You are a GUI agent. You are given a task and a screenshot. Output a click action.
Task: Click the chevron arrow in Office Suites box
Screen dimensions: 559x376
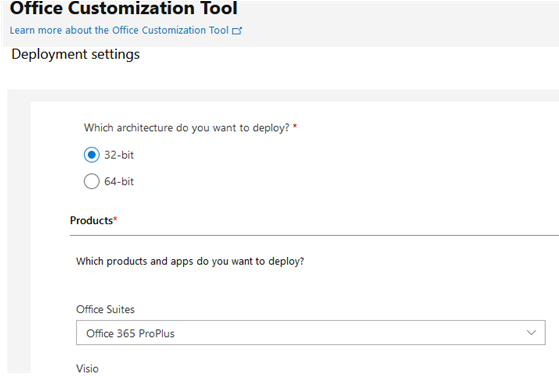click(531, 333)
